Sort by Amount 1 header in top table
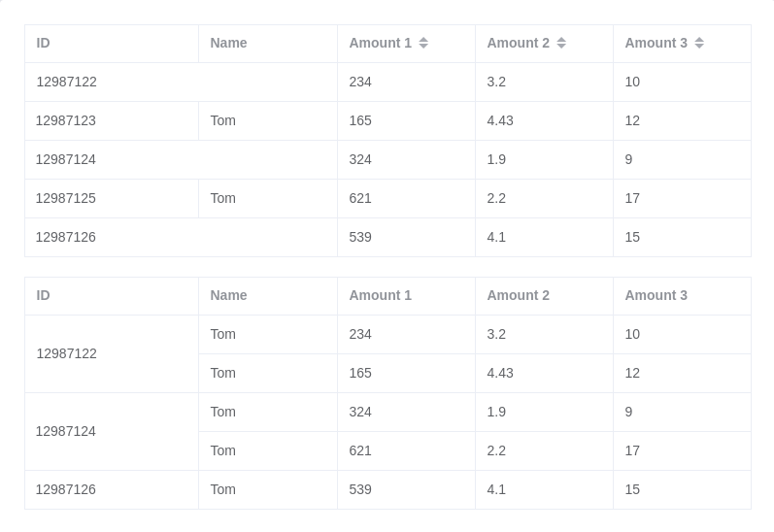774x532 pixels. point(381,43)
